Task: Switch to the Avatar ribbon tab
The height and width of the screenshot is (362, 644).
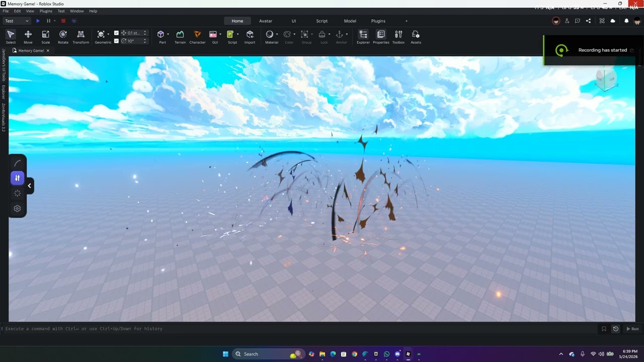Action: [x=266, y=21]
